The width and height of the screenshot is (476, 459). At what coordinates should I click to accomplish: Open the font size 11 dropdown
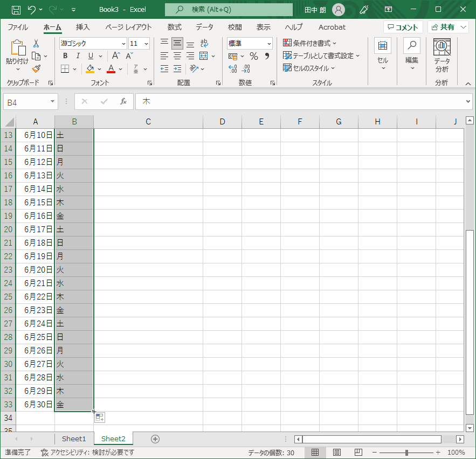pyautogui.click(x=146, y=44)
